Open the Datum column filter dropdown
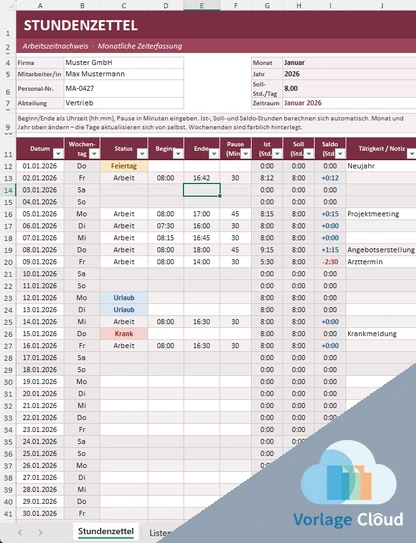 [x=58, y=153]
